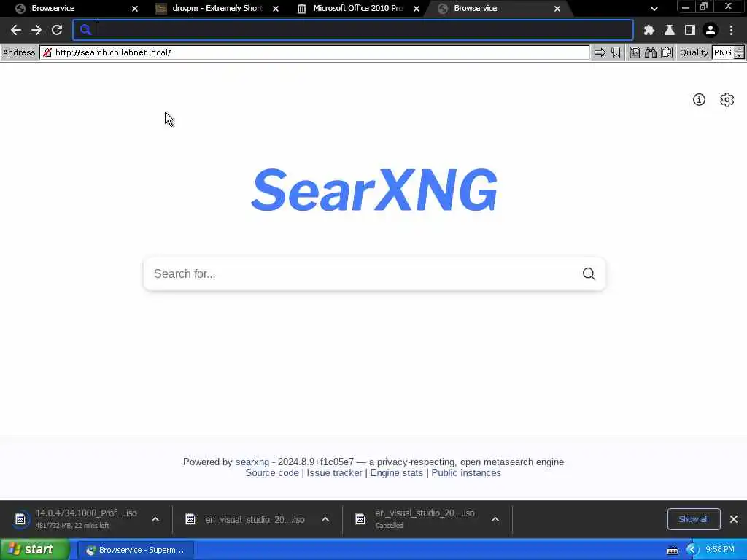The height and width of the screenshot is (560, 747).
Task: Open the searxng link in the footer
Action: click(x=252, y=462)
